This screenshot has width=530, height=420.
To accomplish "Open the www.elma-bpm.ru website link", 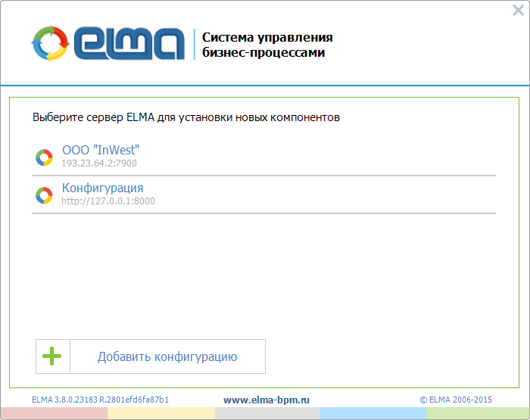I will [267, 399].
